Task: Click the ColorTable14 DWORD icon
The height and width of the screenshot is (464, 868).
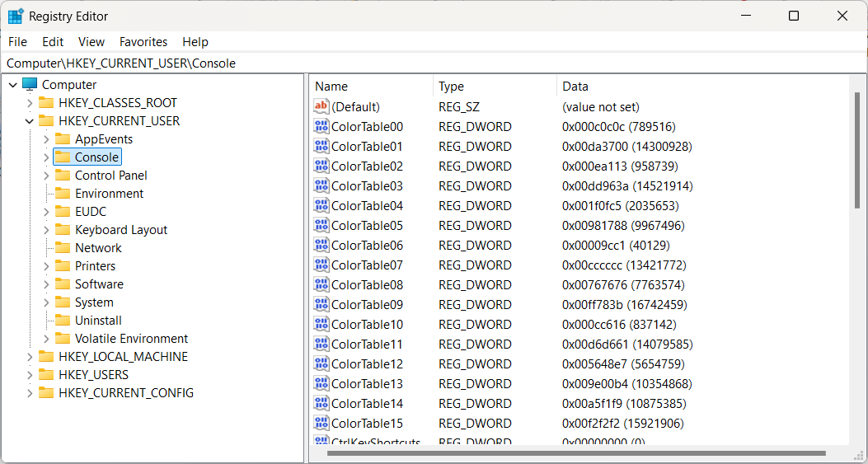Action: 321,403
